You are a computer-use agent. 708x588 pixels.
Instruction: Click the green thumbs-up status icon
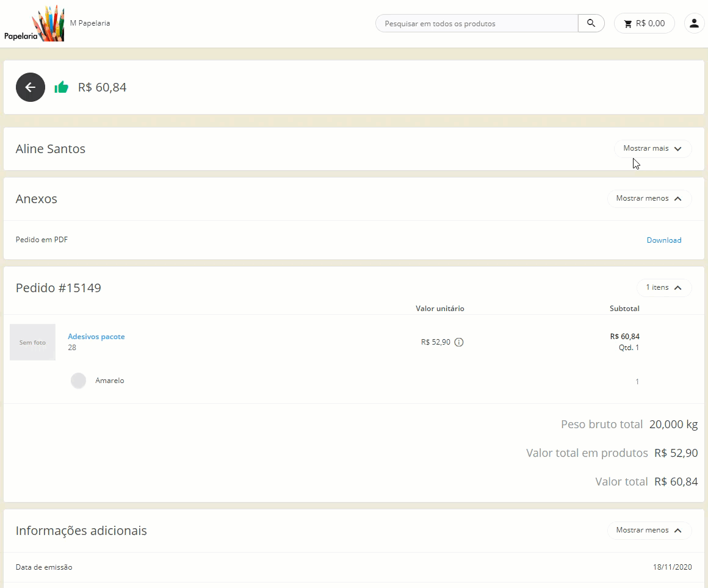(62, 87)
